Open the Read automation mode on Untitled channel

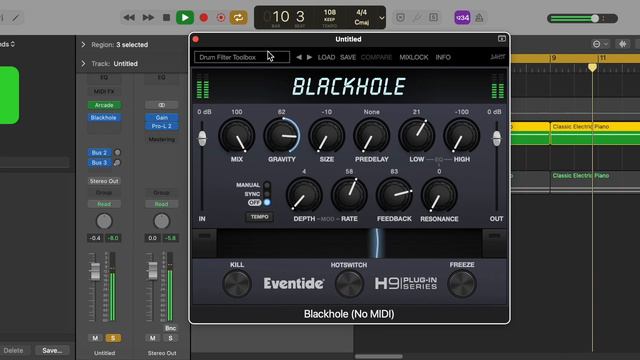(x=104, y=204)
